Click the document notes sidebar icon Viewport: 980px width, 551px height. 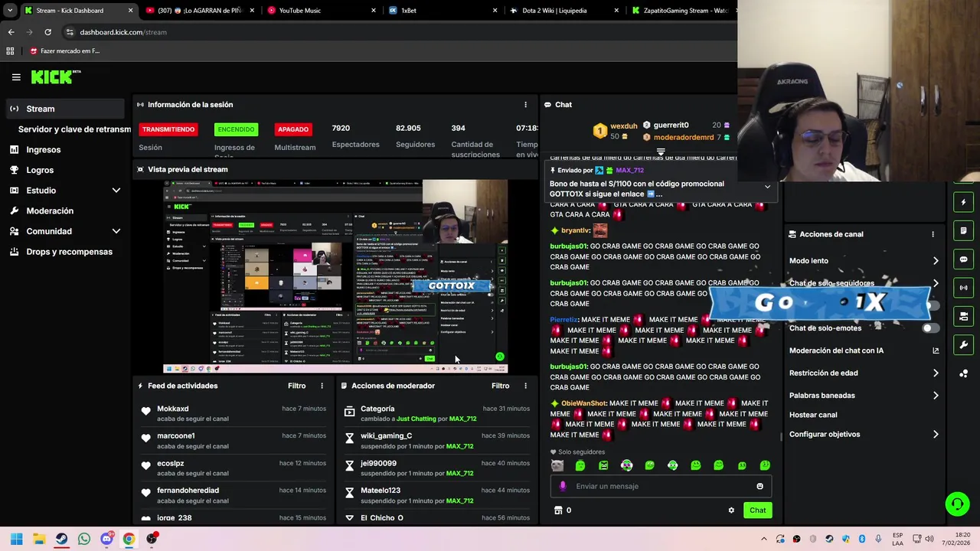point(963,230)
